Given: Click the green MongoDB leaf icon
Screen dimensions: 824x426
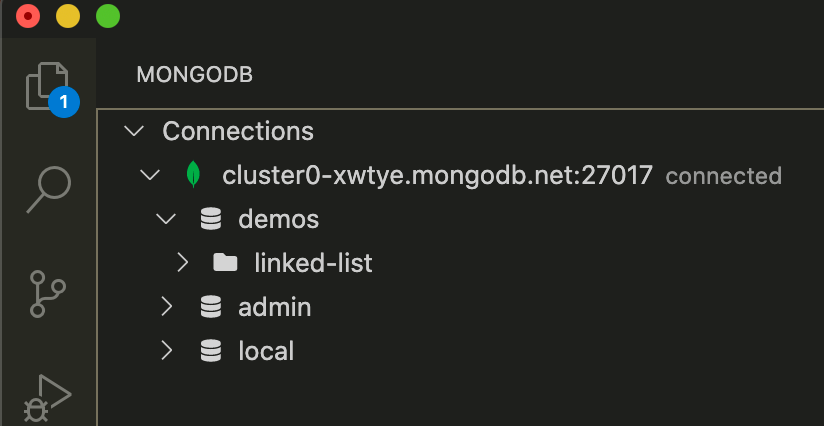Looking at the screenshot, I should click(193, 174).
